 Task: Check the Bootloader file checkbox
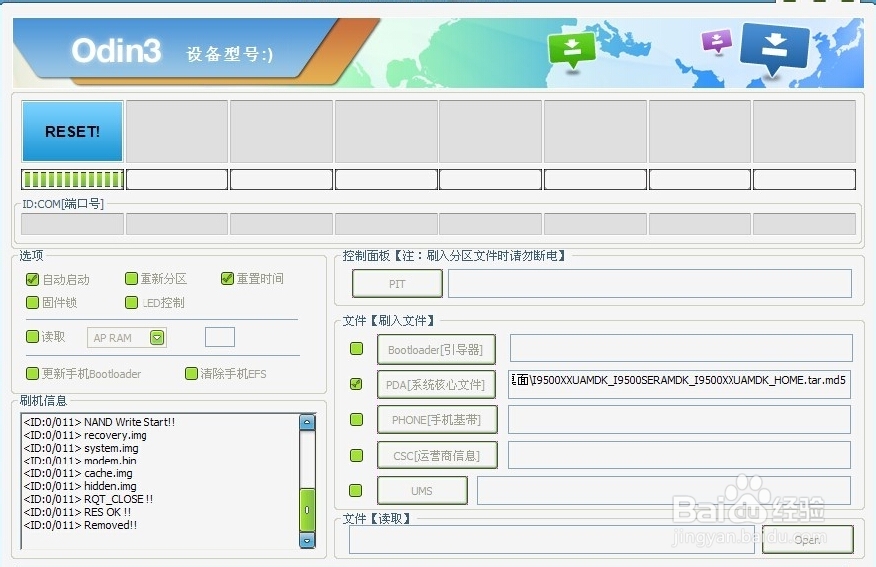coord(356,349)
